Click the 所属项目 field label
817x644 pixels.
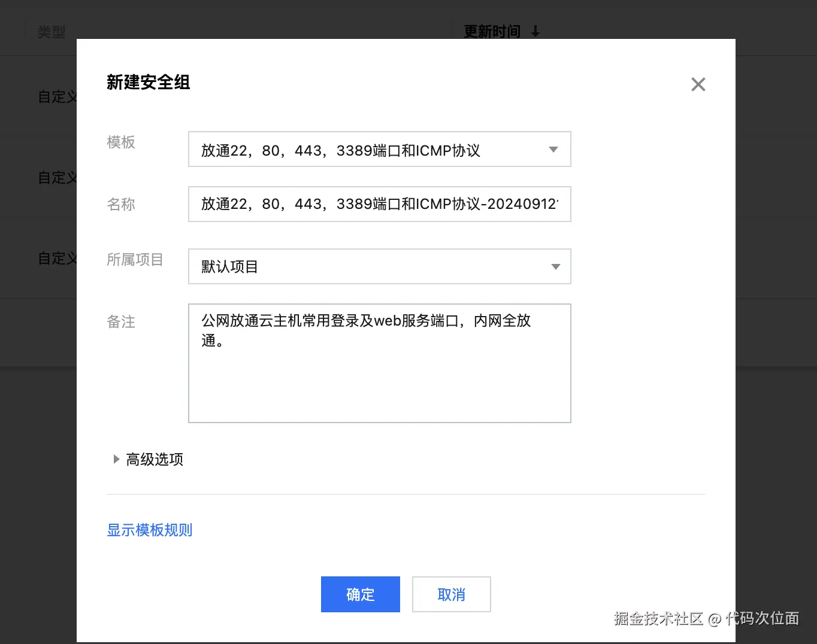(135, 259)
